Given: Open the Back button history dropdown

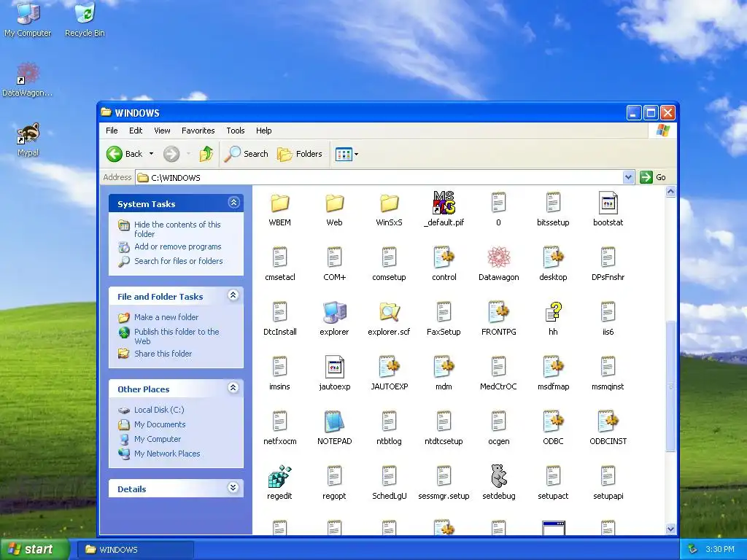Looking at the screenshot, I should click(152, 154).
